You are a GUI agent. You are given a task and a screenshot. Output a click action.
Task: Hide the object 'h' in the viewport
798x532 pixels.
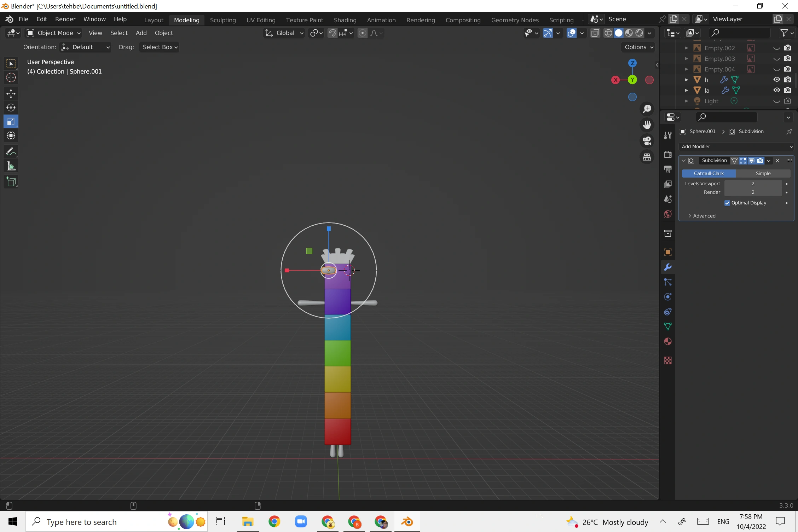776,80
